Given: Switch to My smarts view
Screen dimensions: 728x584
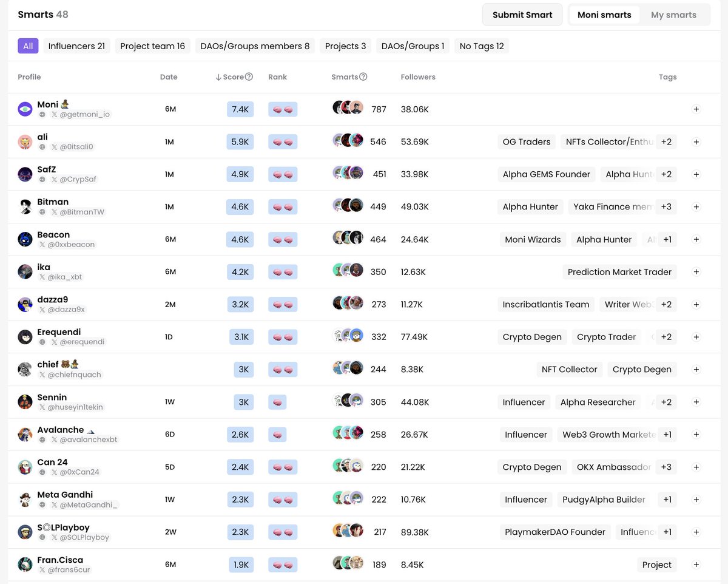Looking at the screenshot, I should (x=673, y=15).
